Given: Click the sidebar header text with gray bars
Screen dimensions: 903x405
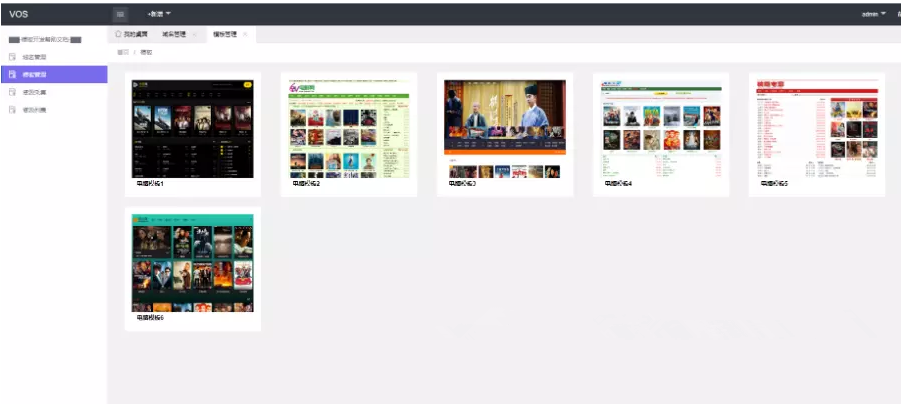Looking at the screenshot, I should tap(45, 40).
